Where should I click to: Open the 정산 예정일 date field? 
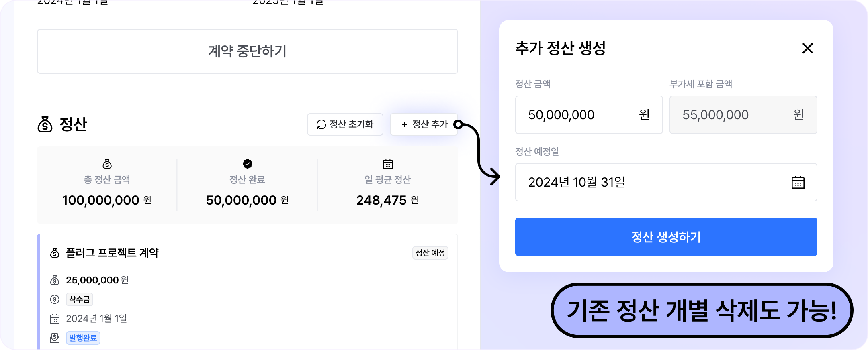[651, 182]
